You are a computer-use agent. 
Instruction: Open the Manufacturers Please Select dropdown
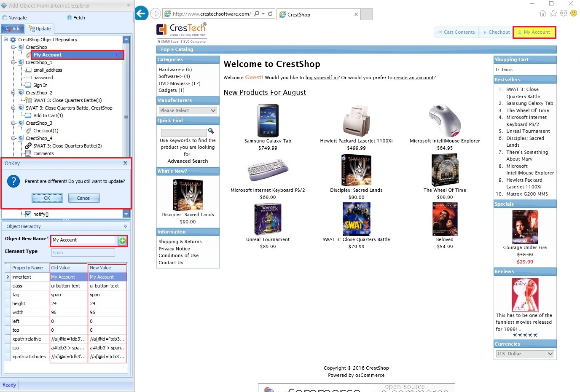(x=188, y=110)
